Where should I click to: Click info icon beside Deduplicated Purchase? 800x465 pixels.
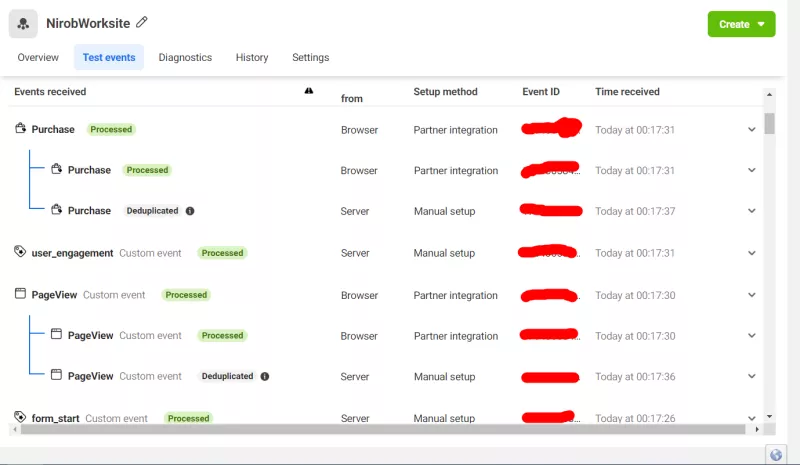click(x=190, y=211)
